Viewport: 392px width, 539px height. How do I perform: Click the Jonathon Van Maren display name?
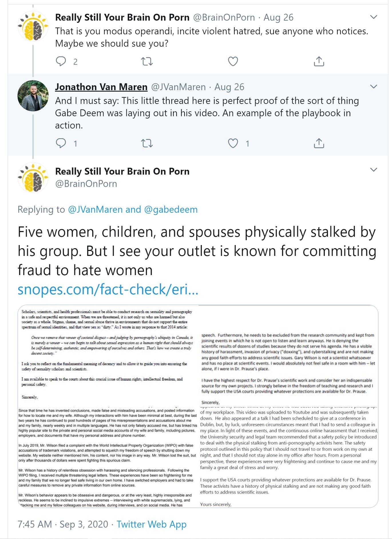[x=101, y=87]
